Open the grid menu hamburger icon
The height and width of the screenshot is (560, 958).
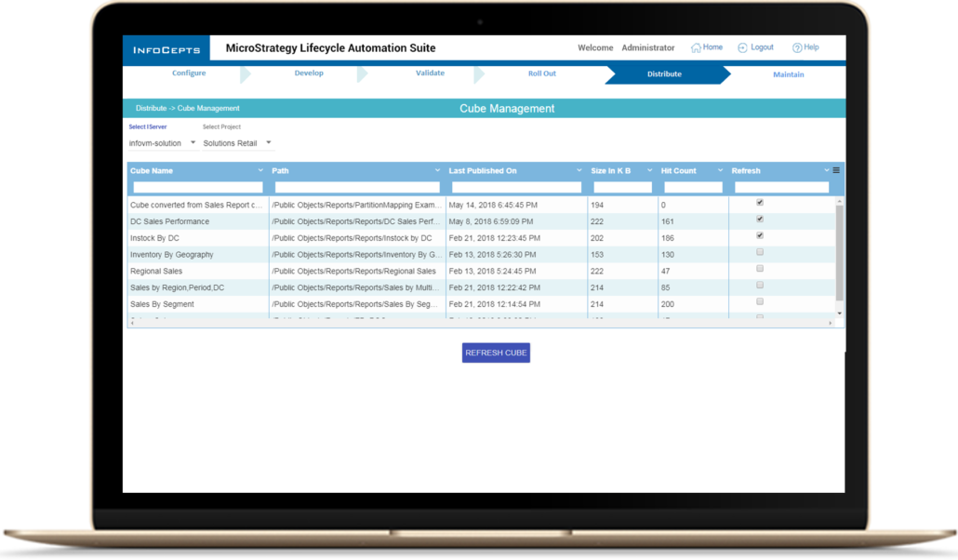pos(836,170)
